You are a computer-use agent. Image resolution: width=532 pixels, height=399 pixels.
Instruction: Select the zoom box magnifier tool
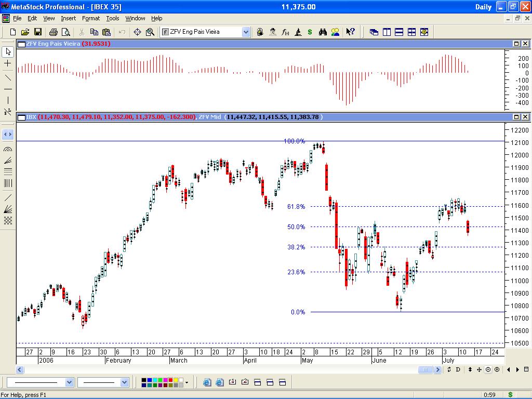(150, 32)
